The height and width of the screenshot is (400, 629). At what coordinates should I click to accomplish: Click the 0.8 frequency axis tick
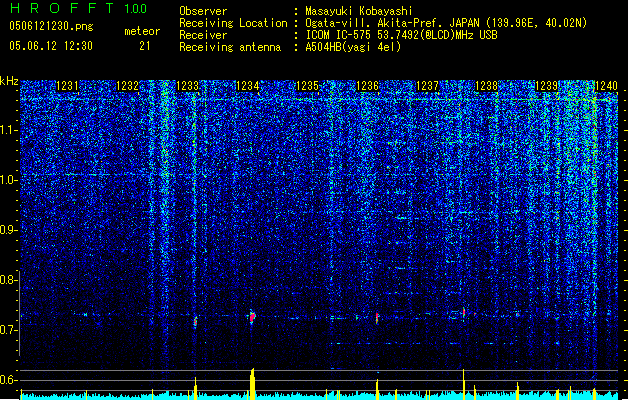tap(9, 280)
